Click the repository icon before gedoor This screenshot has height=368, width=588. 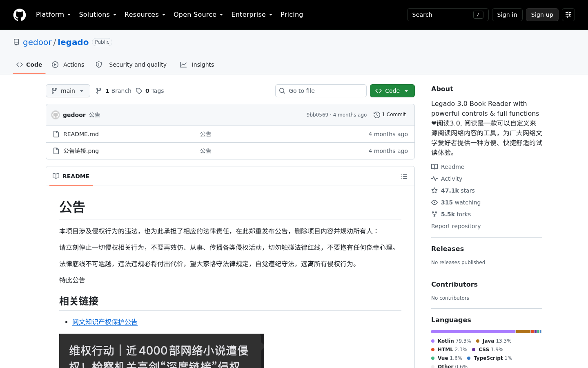pyautogui.click(x=16, y=42)
